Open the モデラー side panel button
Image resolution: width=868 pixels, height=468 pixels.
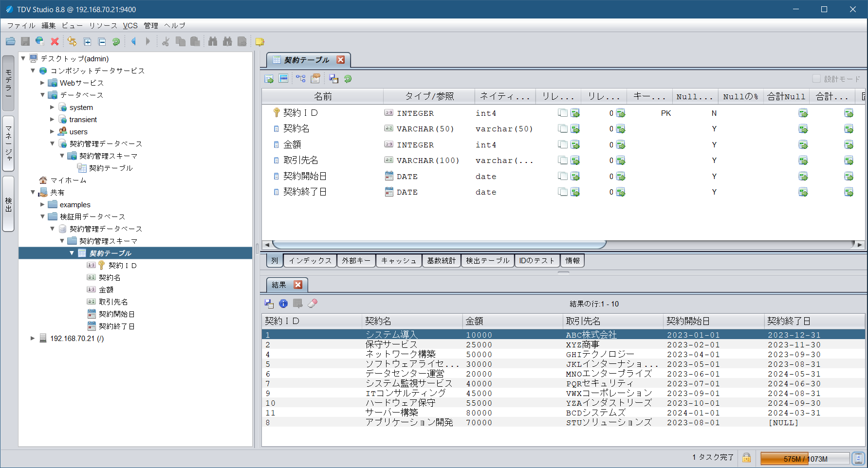8,83
